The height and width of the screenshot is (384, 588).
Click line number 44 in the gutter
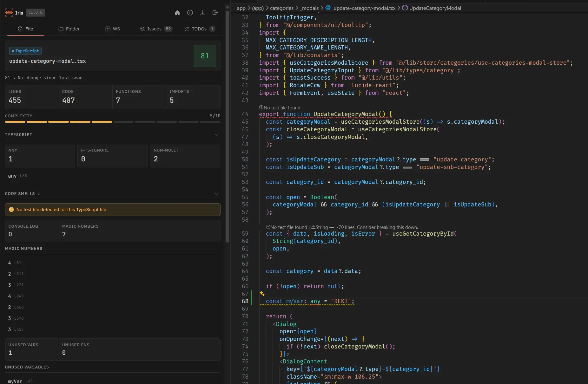[x=245, y=114]
